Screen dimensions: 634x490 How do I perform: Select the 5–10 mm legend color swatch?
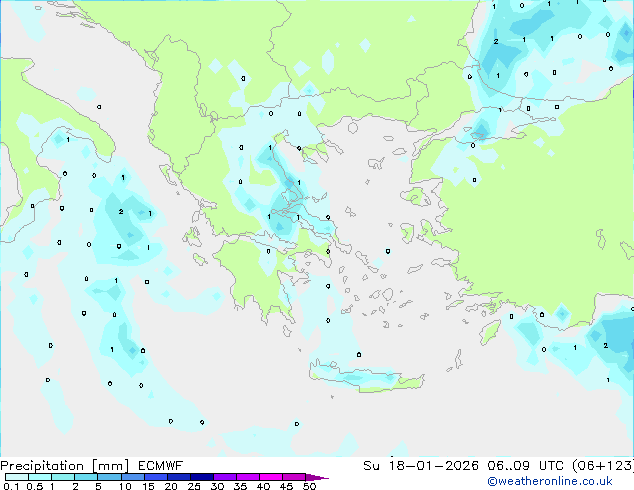tap(109, 477)
